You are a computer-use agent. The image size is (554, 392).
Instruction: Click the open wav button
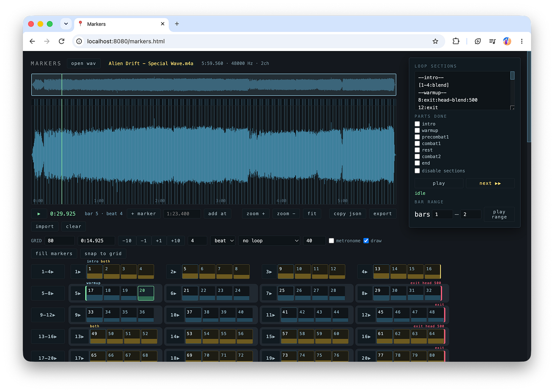coord(84,64)
